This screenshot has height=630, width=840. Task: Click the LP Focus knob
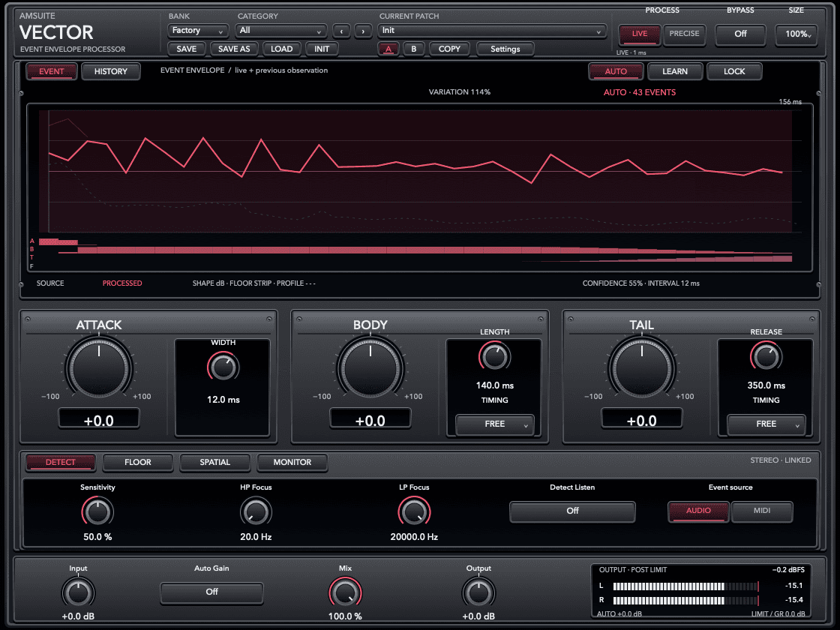point(414,511)
